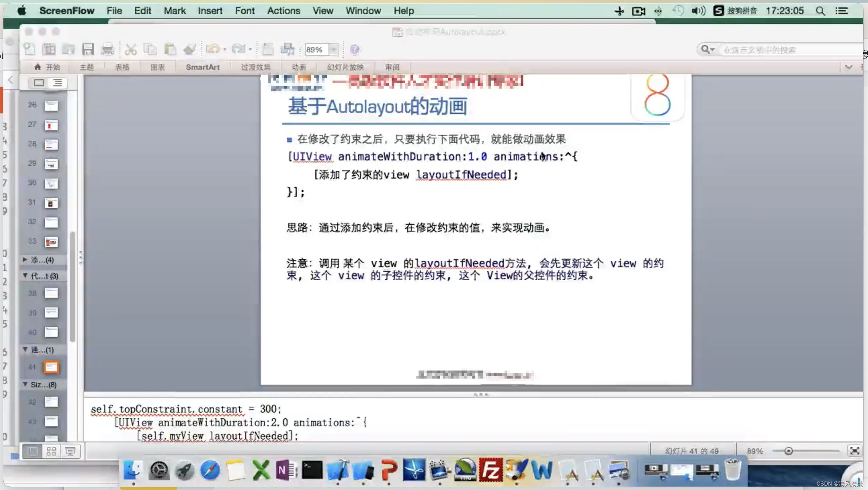Paste from clipboard toolbar icon

pos(170,50)
